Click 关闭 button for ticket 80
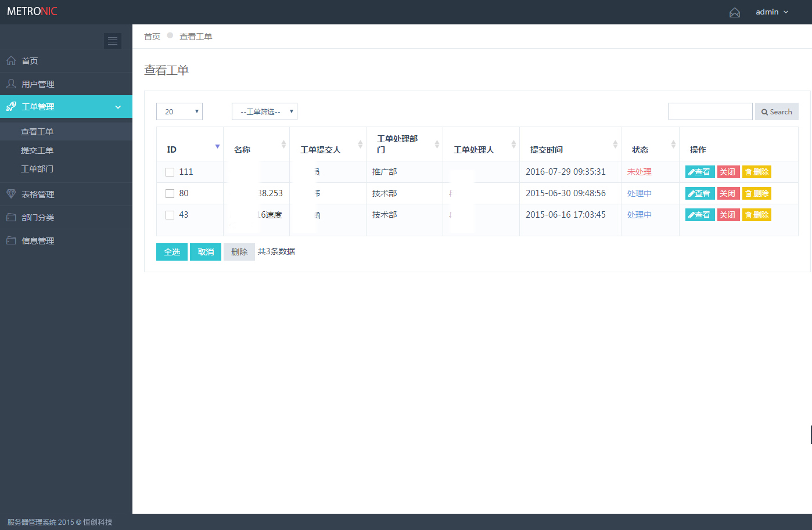The image size is (812, 530). 728,193
